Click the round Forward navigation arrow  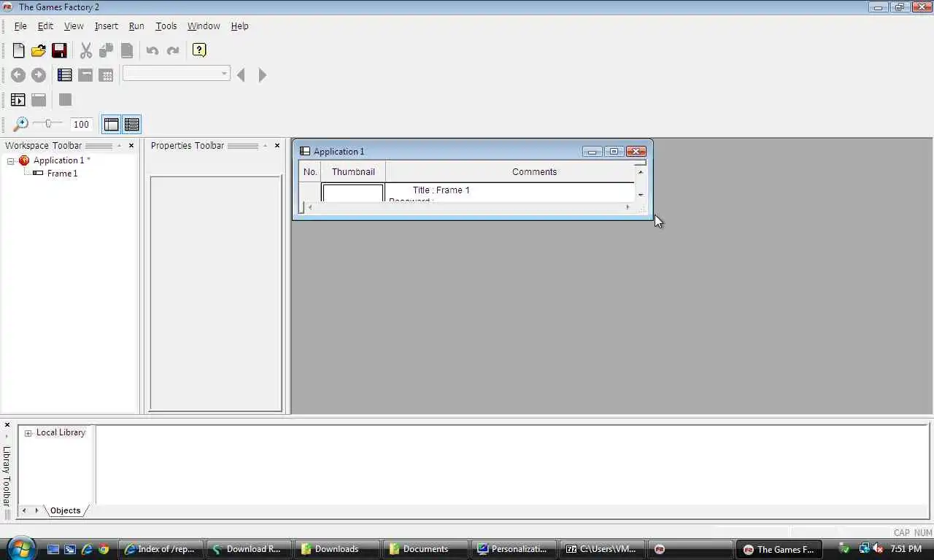(x=39, y=75)
